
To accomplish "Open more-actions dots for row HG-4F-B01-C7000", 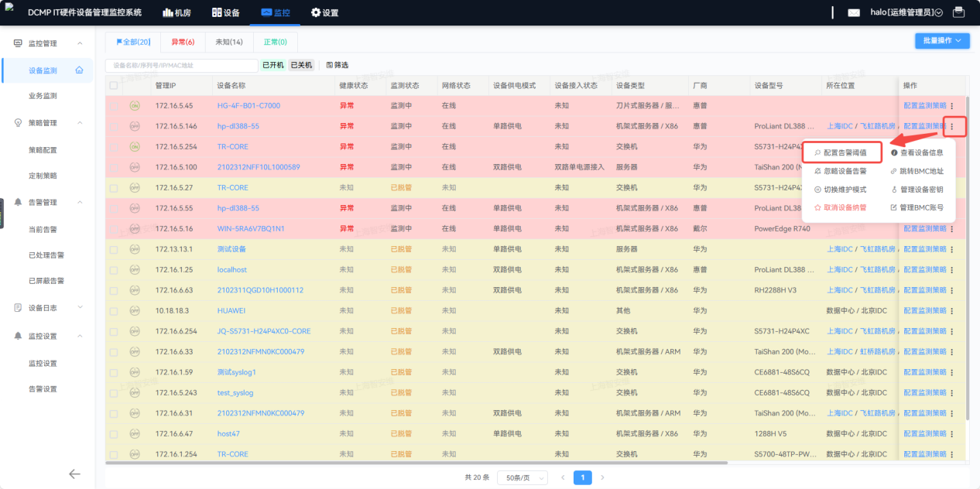I will click(x=952, y=106).
